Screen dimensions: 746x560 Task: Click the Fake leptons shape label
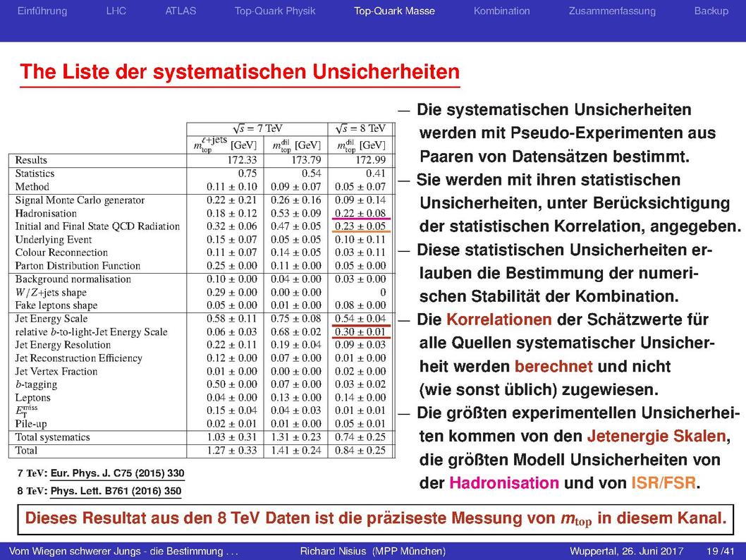coord(56,305)
